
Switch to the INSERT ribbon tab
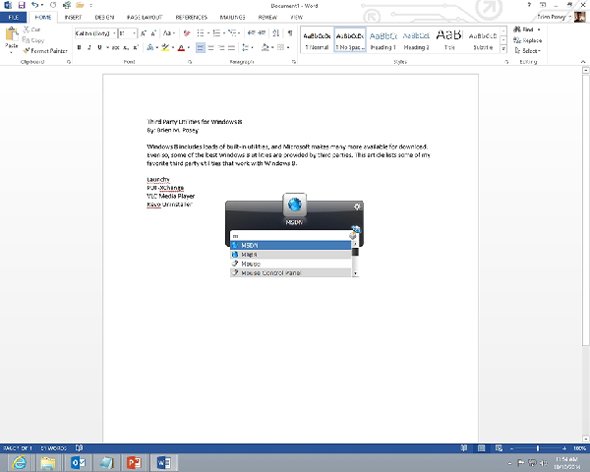tap(73, 17)
